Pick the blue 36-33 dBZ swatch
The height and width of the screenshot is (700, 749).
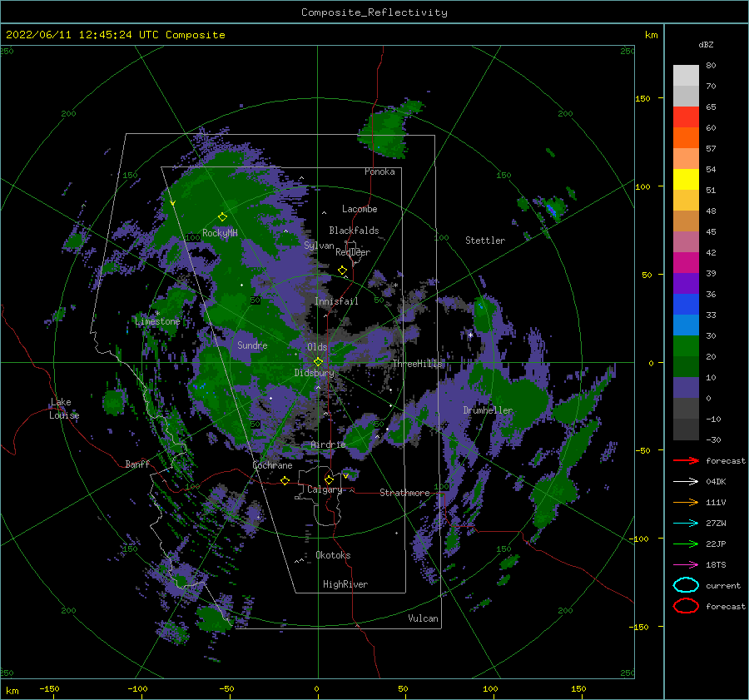[686, 304]
